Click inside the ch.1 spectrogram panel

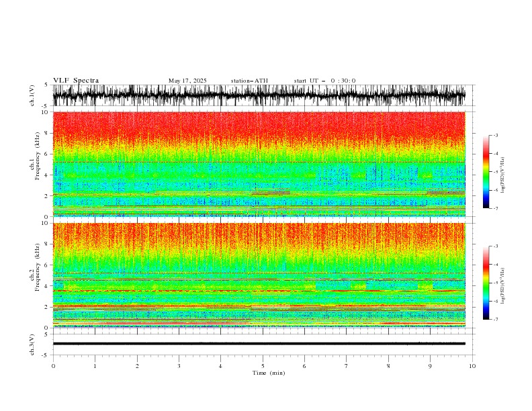(259, 164)
